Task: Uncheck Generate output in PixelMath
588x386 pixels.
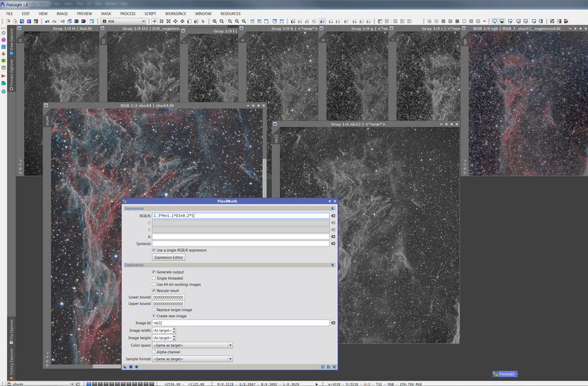Action: [x=154, y=272]
